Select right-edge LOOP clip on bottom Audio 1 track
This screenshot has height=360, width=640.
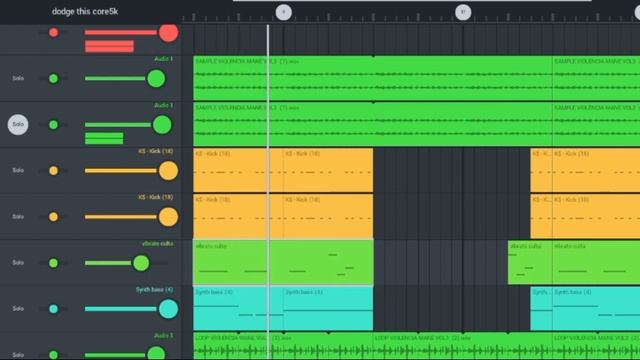point(596,347)
